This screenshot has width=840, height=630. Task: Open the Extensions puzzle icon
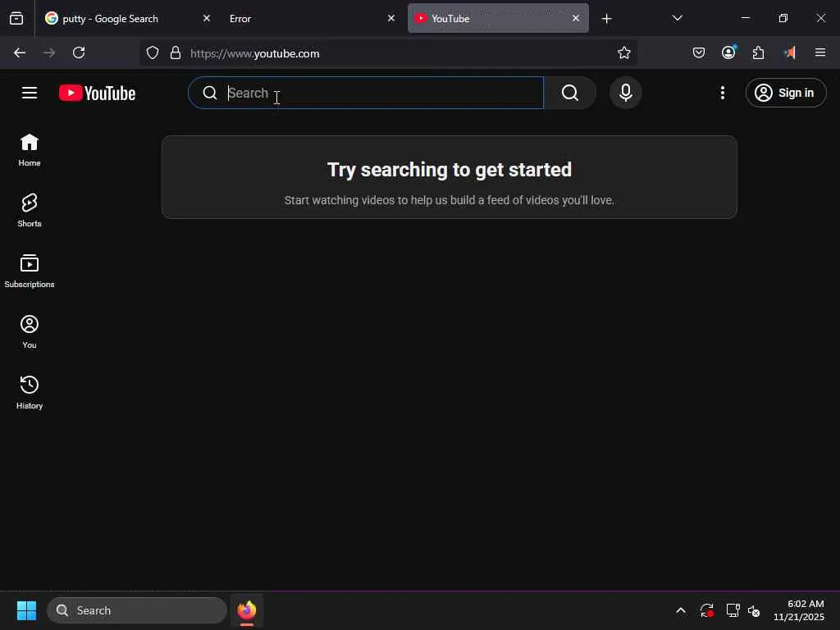pyautogui.click(x=759, y=52)
